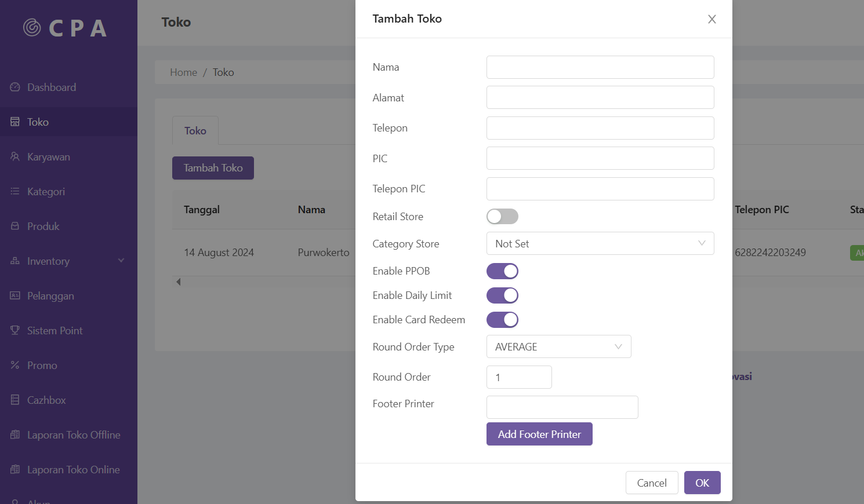Click the Alamat input field
The image size is (864, 504).
(600, 97)
